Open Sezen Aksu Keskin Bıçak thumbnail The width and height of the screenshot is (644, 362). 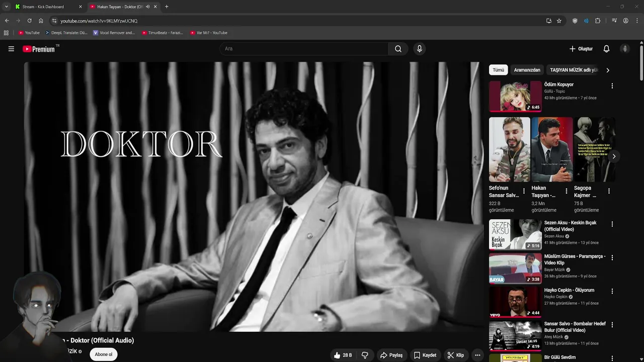(515, 234)
